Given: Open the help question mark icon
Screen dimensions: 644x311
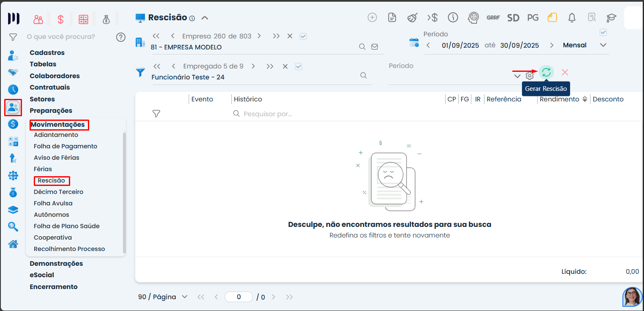Looking at the screenshot, I should point(121,37).
